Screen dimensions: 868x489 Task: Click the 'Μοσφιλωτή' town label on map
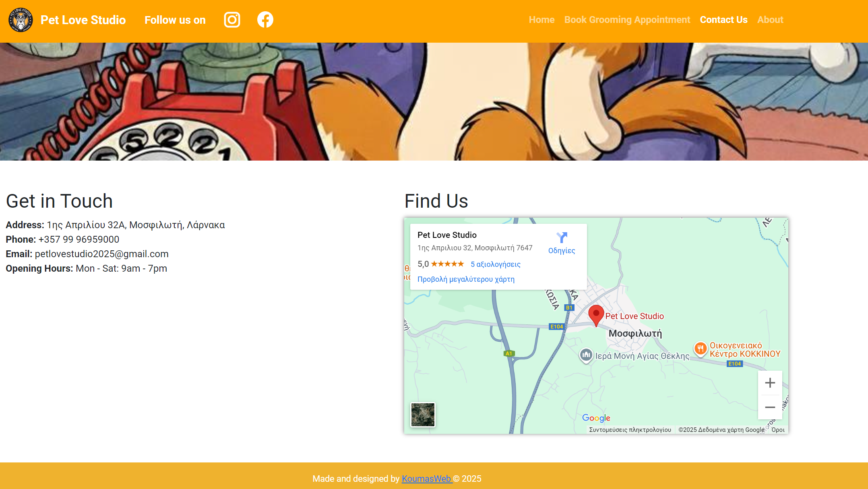[635, 334]
